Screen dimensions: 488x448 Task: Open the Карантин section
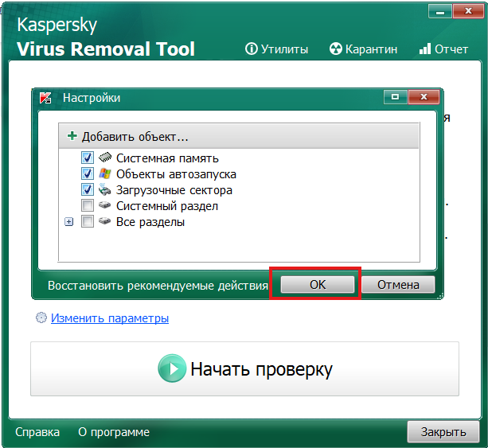click(364, 49)
